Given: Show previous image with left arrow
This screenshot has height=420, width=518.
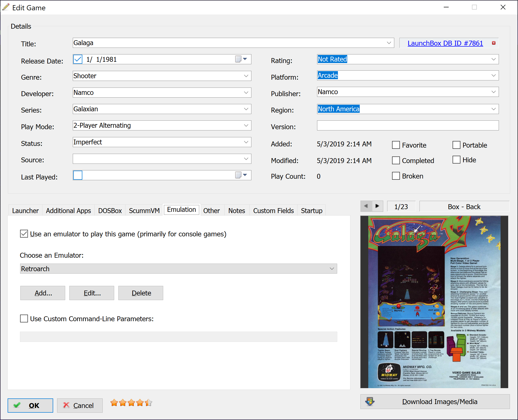Looking at the screenshot, I should (x=366, y=206).
